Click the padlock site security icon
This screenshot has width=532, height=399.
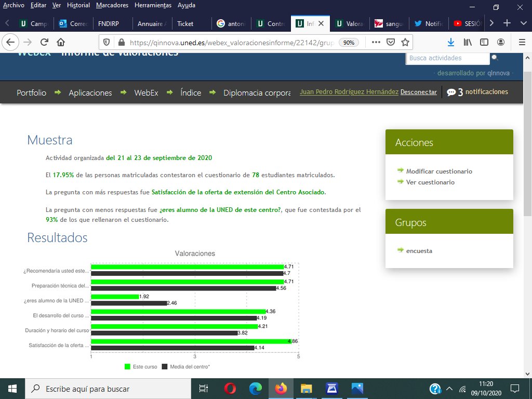(121, 43)
